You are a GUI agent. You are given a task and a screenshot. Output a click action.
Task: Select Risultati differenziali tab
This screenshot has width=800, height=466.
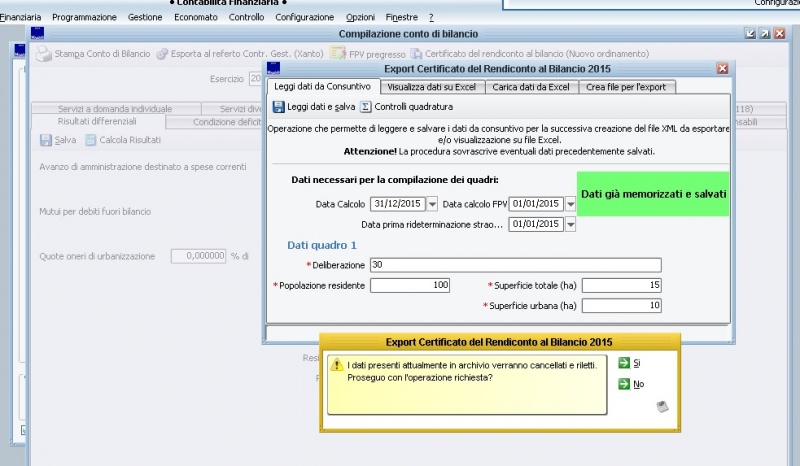[97, 121]
